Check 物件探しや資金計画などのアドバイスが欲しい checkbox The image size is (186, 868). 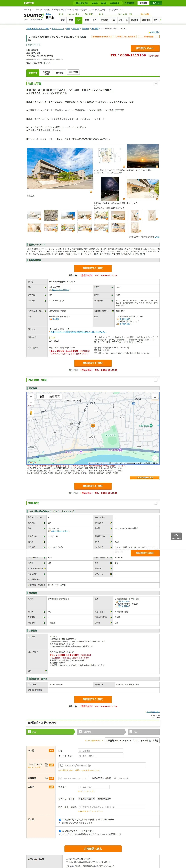67,862
